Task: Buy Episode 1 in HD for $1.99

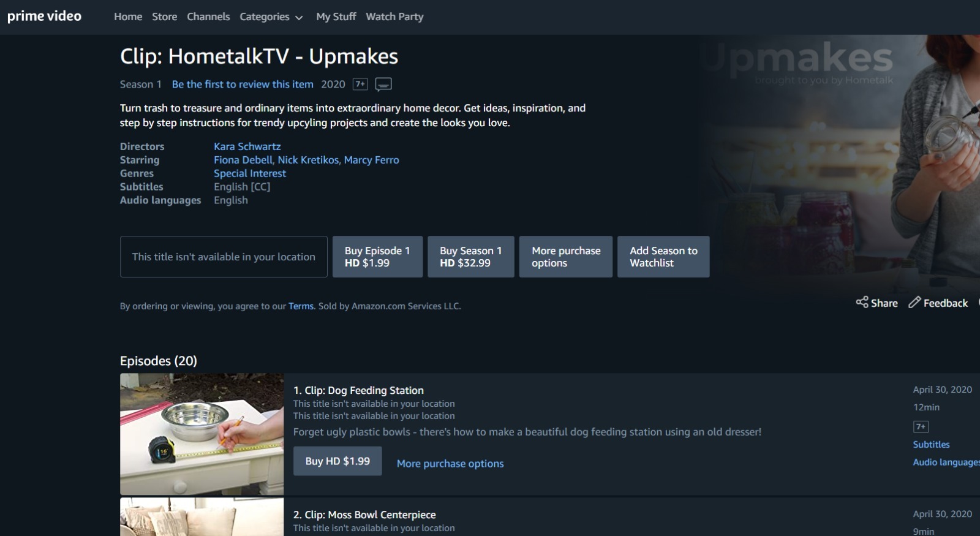Action: pos(377,257)
